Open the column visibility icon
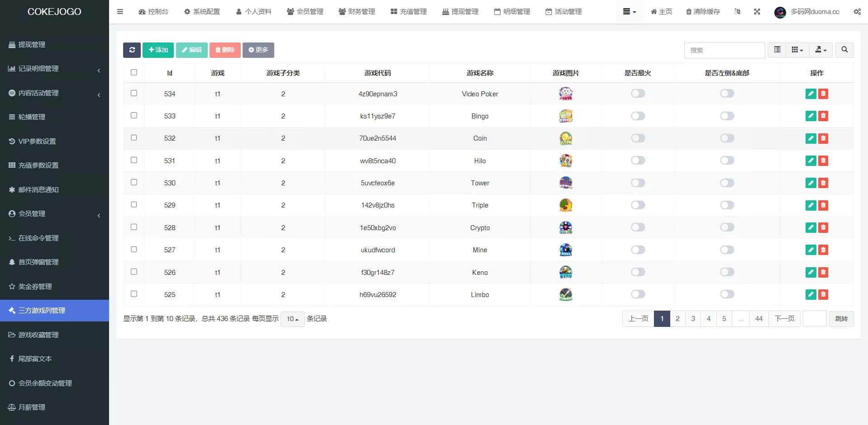868x425 pixels. pos(797,50)
